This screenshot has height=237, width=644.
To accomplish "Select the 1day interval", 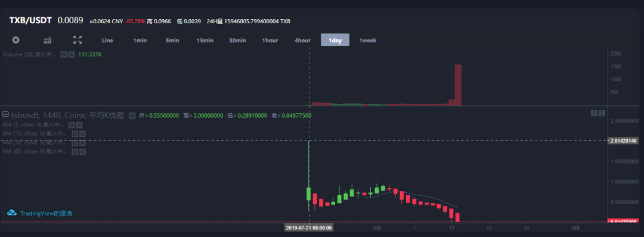I will tap(335, 41).
